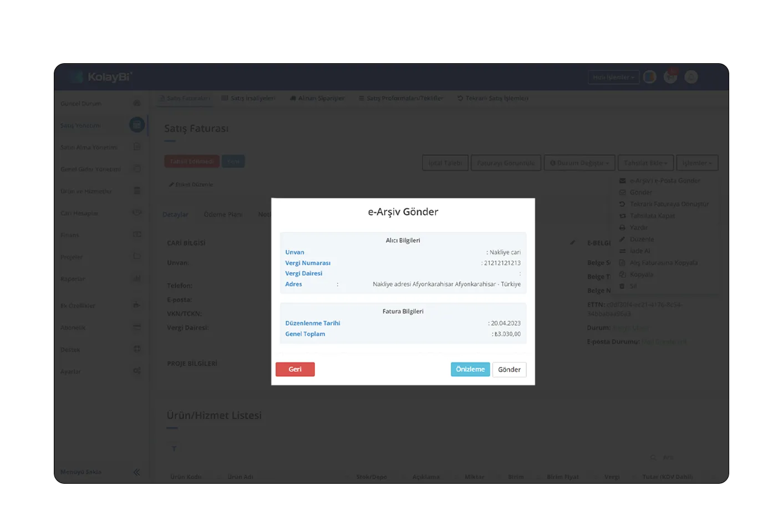Choose Düzenle in the İşlemler menu
The height and width of the screenshot is (532, 783).
(x=637, y=239)
